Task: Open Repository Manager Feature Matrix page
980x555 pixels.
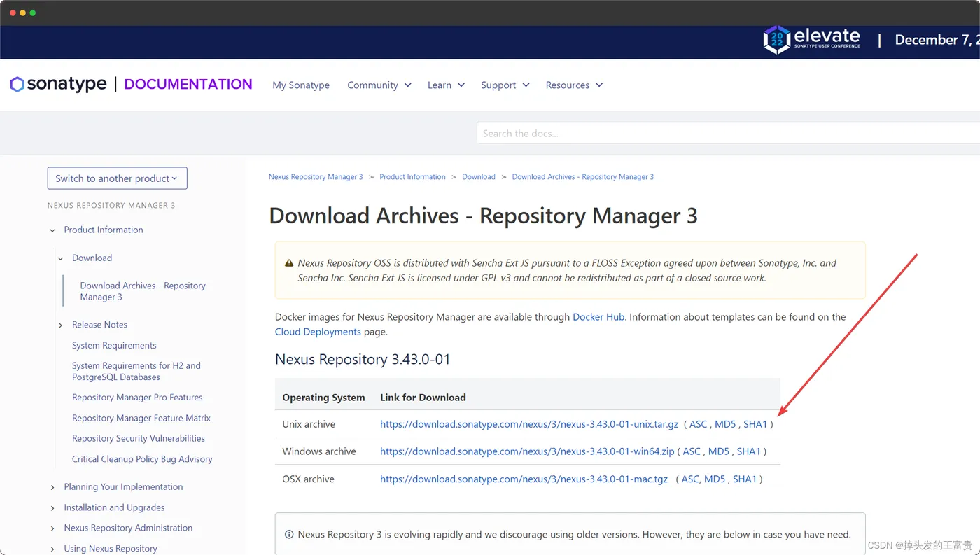Action: click(x=141, y=418)
